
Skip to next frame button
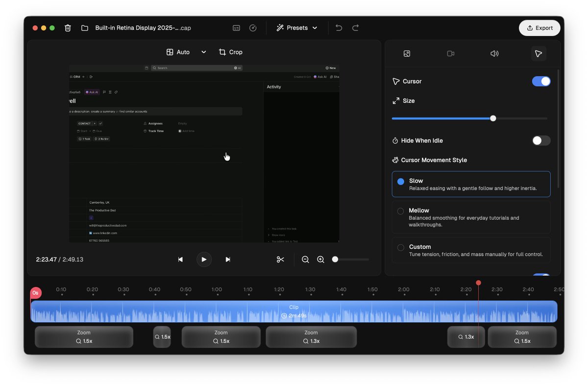228,260
